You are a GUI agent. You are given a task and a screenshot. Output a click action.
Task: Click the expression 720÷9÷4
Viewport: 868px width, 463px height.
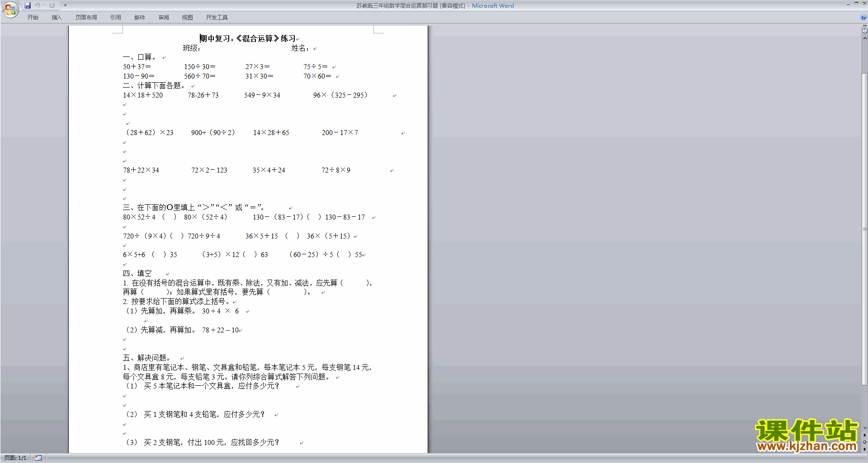(204, 236)
